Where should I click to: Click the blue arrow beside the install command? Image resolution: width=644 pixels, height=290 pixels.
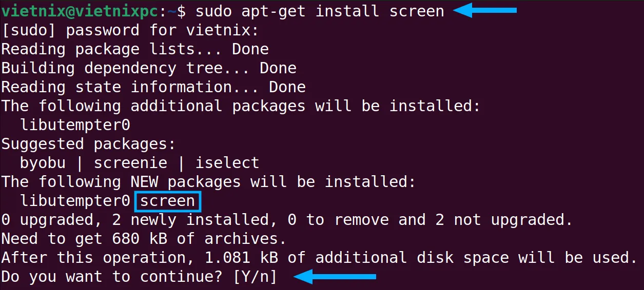click(484, 10)
